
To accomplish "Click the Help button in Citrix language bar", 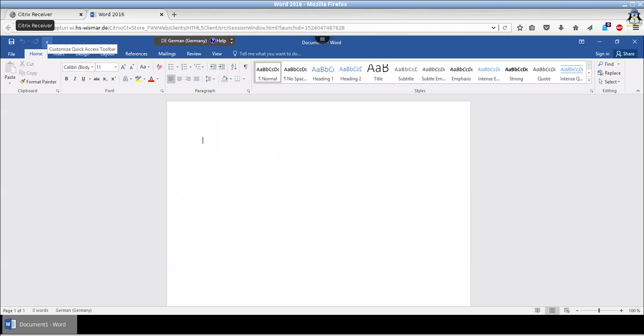I will pos(218,41).
